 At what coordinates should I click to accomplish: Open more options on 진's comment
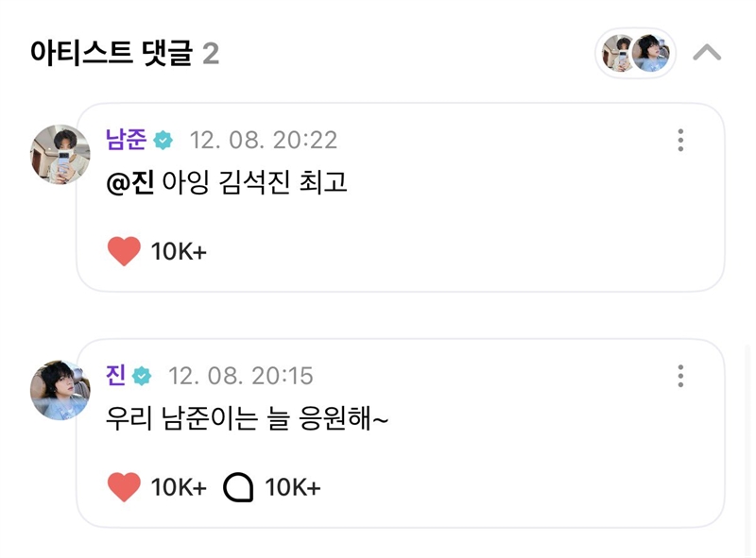pyautogui.click(x=680, y=376)
